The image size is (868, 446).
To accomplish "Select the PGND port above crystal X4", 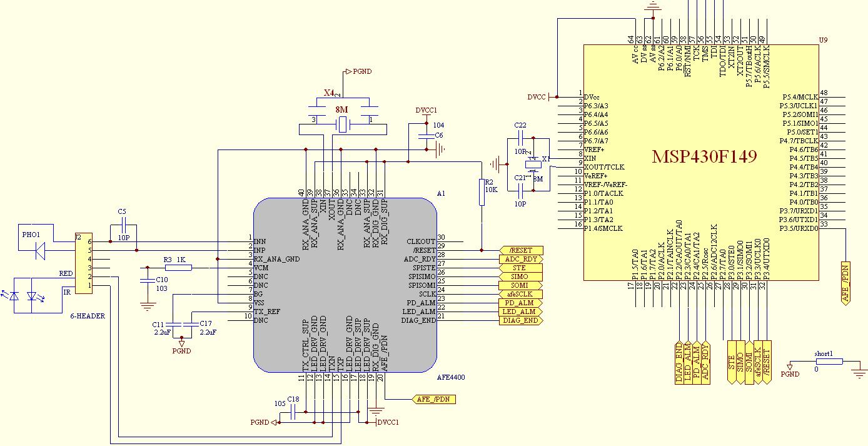I will coord(359,71).
